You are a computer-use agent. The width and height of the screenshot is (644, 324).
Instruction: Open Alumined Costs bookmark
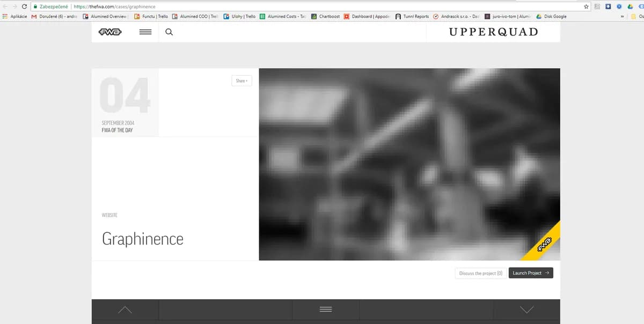click(x=283, y=17)
